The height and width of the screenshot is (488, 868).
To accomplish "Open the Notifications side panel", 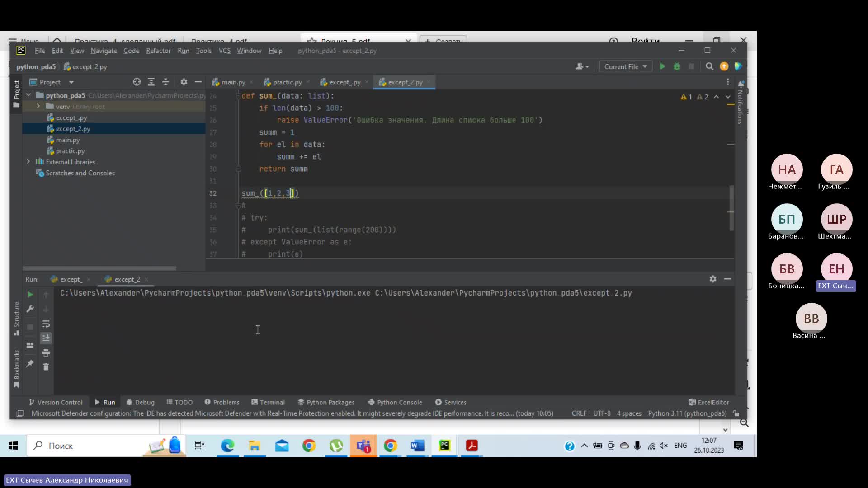I will 741,103.
